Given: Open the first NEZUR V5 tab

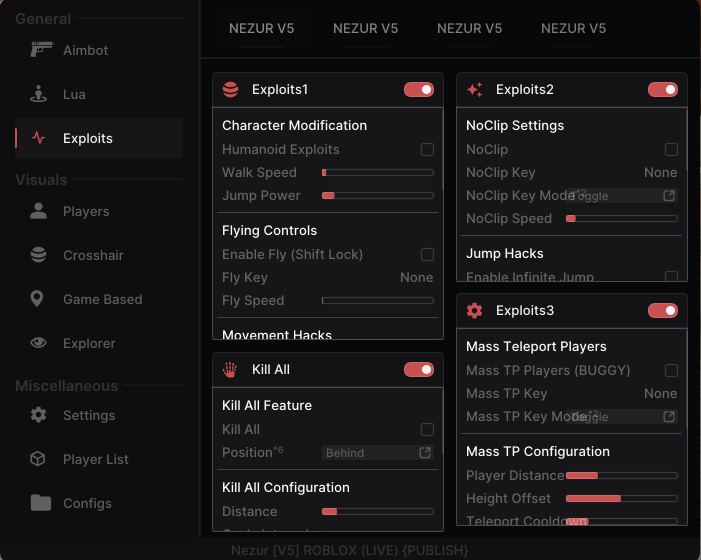Looking at the screenshot, I should pos(262,29).
